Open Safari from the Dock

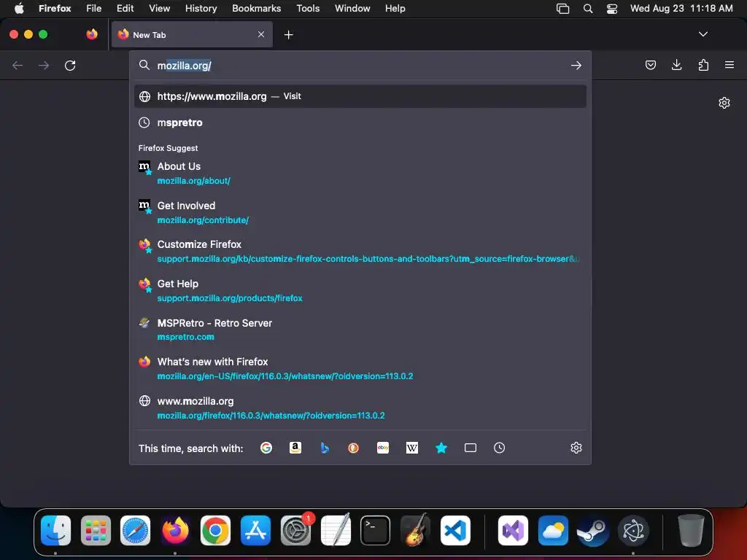(x=135, y=530)
